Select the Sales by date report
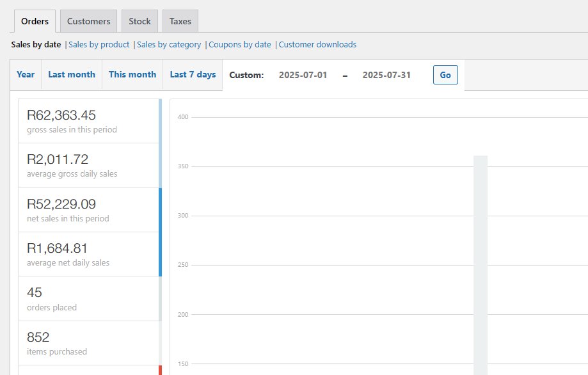 (36, 45)
